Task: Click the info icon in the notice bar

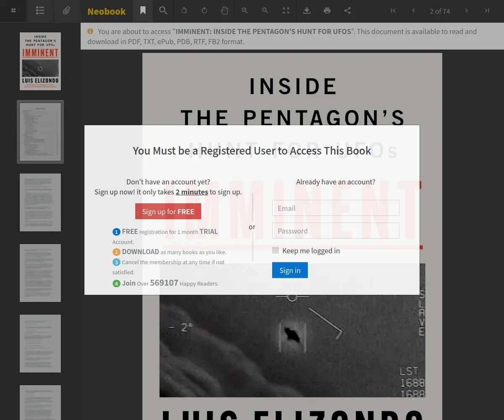Action: [x=90, y=31]
